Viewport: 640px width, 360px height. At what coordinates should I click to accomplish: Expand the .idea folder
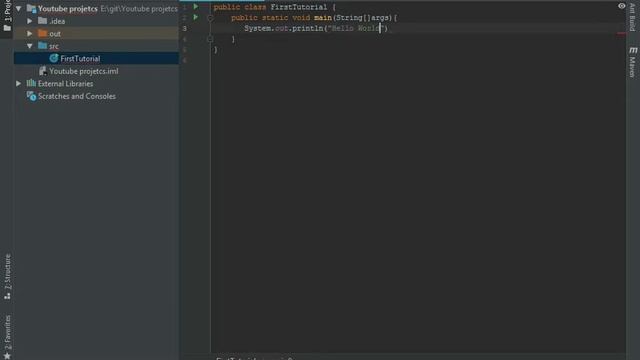[30, 21]
